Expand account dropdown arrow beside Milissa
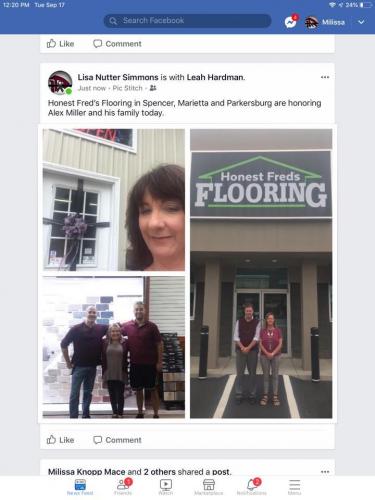Image resolution: width=375 pixels, height=500 pixels. (x=361, y=22)
